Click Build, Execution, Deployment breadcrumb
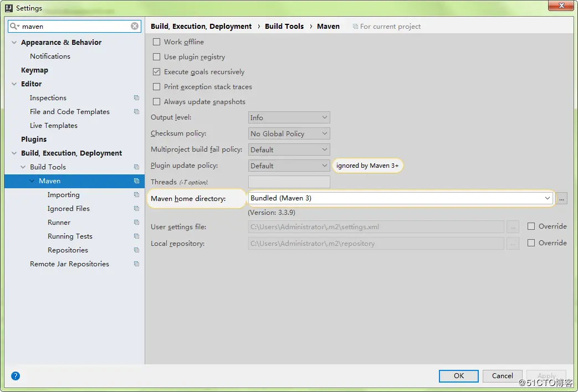The width and height of the screenshot is (578, 392). click(201, 26)
